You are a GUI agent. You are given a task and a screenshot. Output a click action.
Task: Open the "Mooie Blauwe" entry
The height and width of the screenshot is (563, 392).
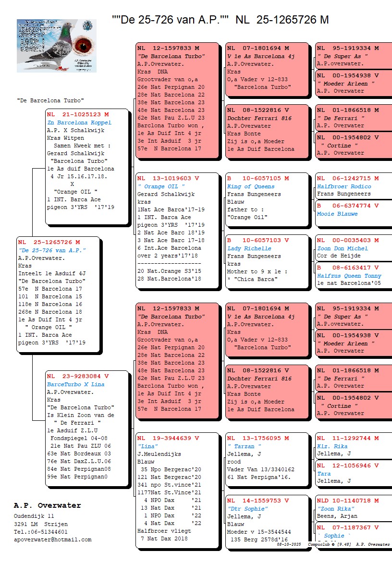pyautogui.click(x=337, y=214)
